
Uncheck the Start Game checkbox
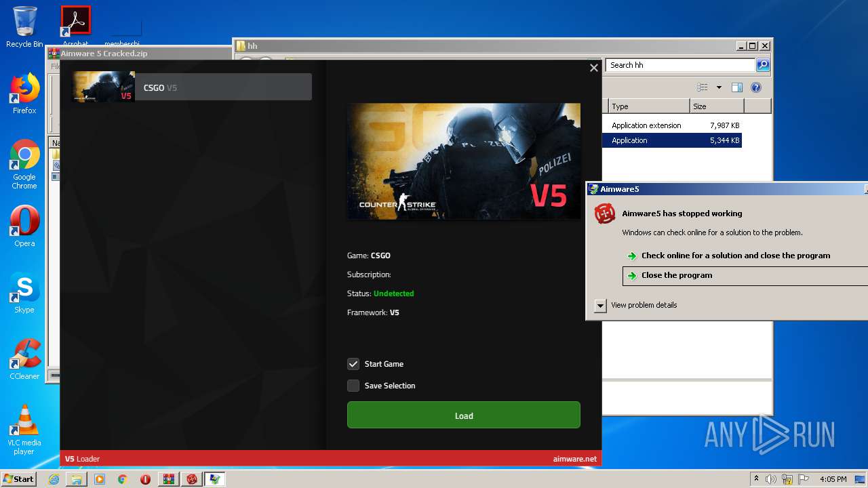click(x=353, y=364)
